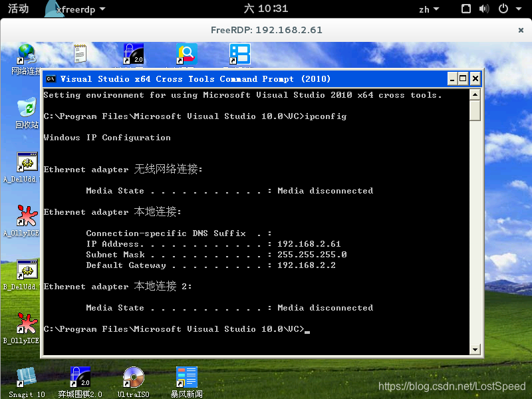Open the blue list app shortcut
The image size is (532, 399).
click(x=240, y=54)
